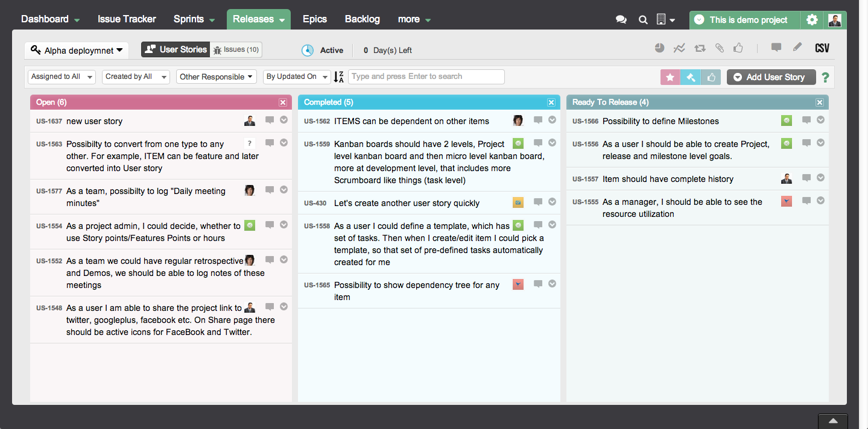Screen dimensions: 868x429
Task: Open the pie chart report icon
Action: coord(660,48)
